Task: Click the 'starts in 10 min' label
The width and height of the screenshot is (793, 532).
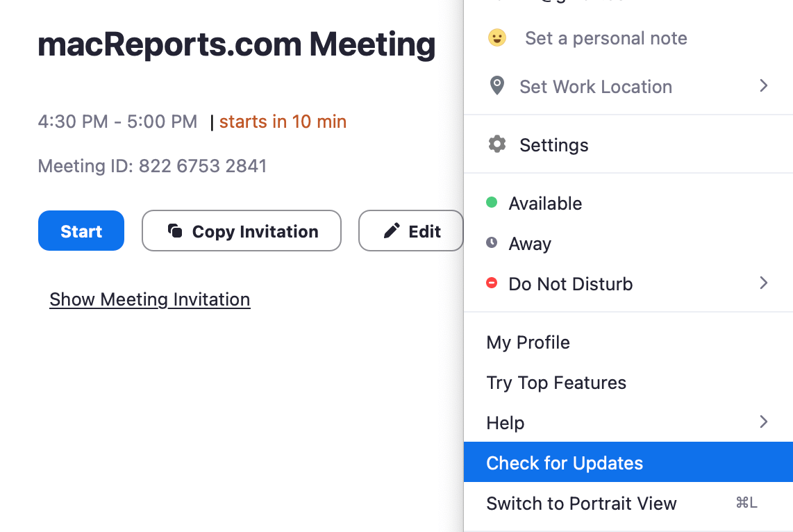Action: pyautogui.click(x=283, y=122)
